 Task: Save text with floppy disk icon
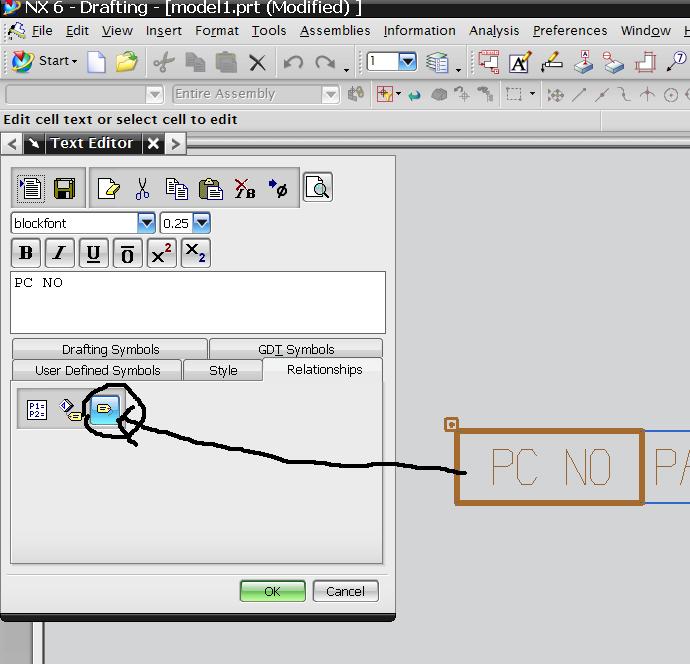click(64, 188)
